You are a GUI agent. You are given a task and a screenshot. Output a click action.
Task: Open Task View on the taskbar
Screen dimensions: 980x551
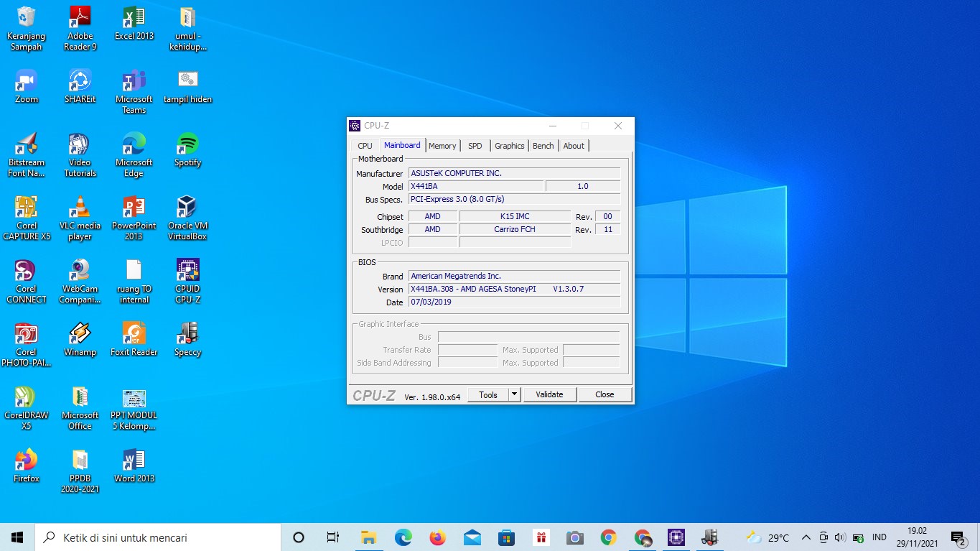[x=332, y=537]
